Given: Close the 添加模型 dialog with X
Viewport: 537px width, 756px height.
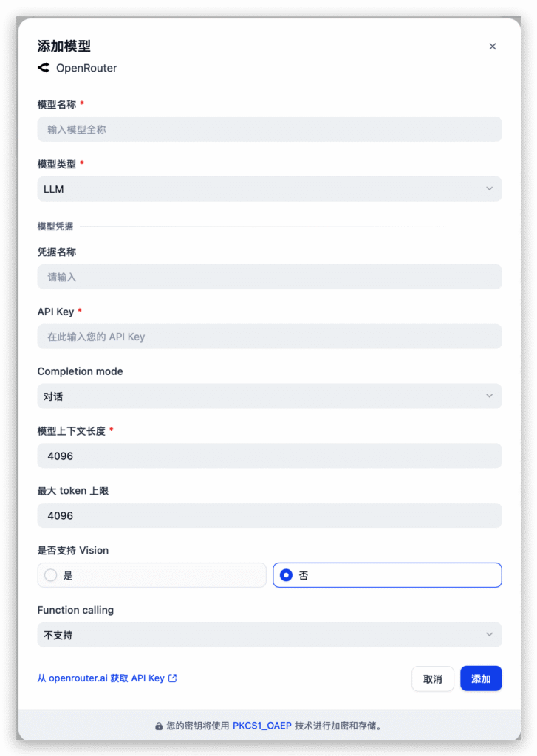Looking at the screenshot, I should point(493,47).
